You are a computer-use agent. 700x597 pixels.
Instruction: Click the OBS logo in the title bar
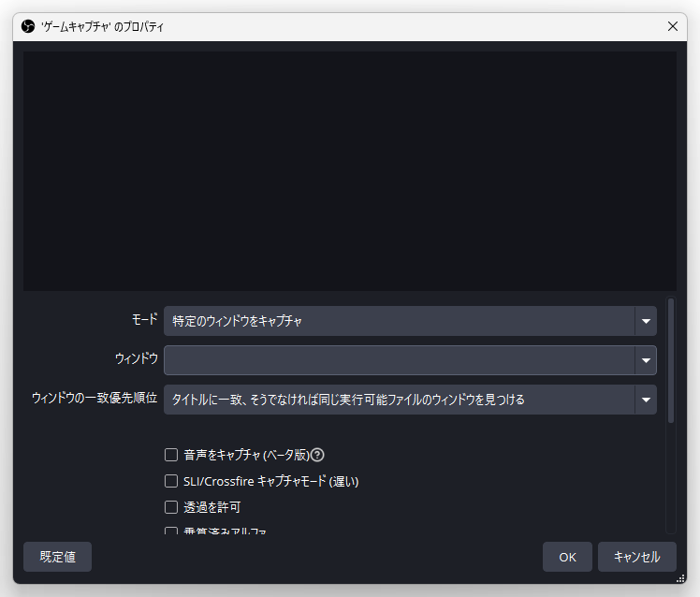[x=27, y=27]
